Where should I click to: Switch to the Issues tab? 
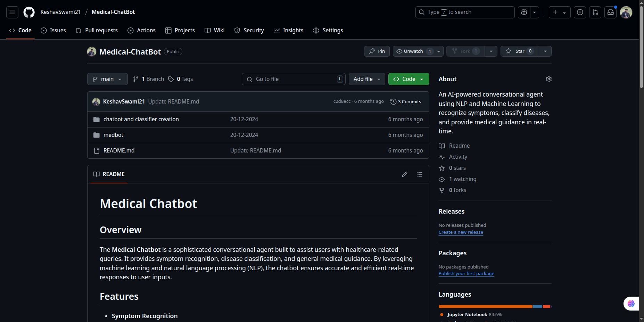pyautogui.click(x=53, y=31)
